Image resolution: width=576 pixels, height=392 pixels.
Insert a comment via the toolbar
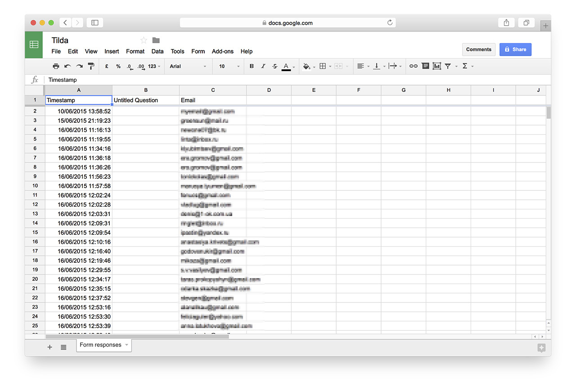[425, 66]
